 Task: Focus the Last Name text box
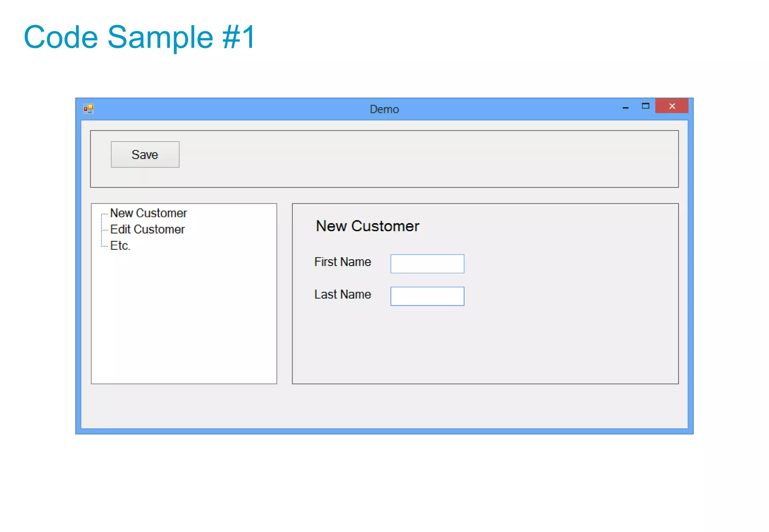tap(427, 296)
